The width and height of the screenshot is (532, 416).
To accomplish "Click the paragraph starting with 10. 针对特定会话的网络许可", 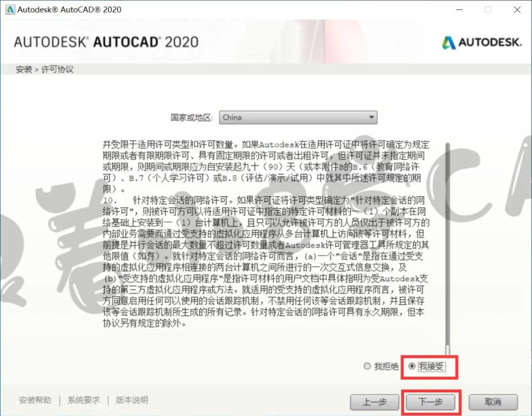I will (266, 261).
